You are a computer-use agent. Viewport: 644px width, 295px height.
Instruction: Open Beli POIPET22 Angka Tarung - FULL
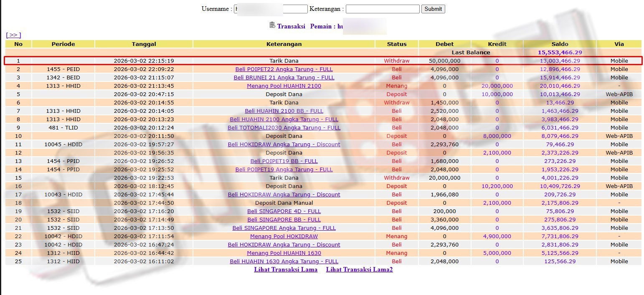click(x=284, y=69)
